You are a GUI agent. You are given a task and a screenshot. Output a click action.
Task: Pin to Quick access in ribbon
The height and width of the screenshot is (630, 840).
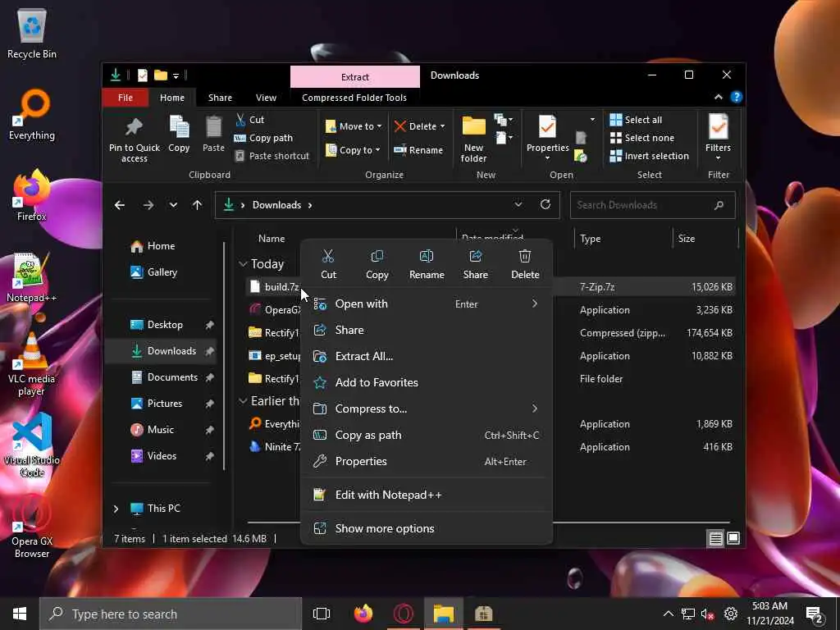(135, 139)
